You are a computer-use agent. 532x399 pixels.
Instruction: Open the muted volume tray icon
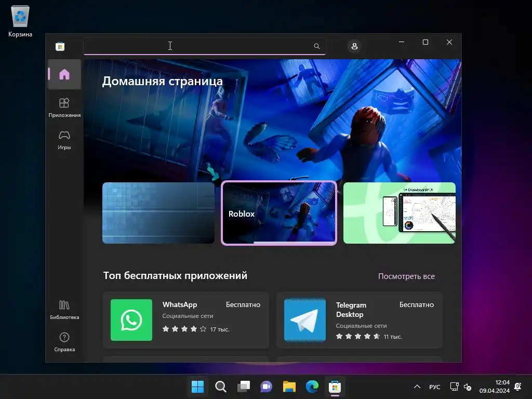click(467, 387)
